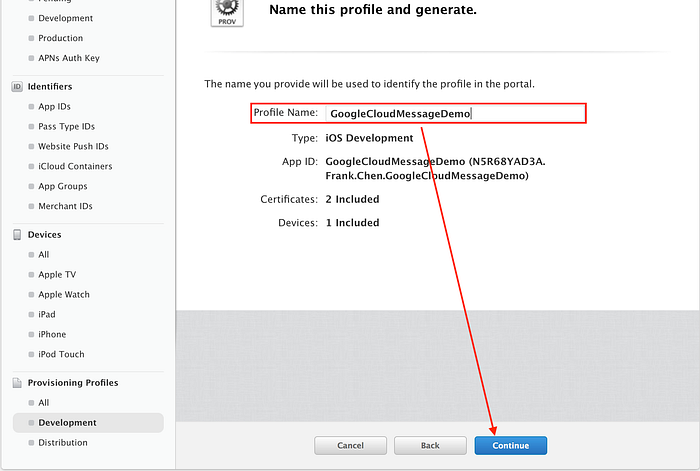This screenshot has width=700, height=471.
Task: Show iPad devices
Action: click(x=47, y=314)
